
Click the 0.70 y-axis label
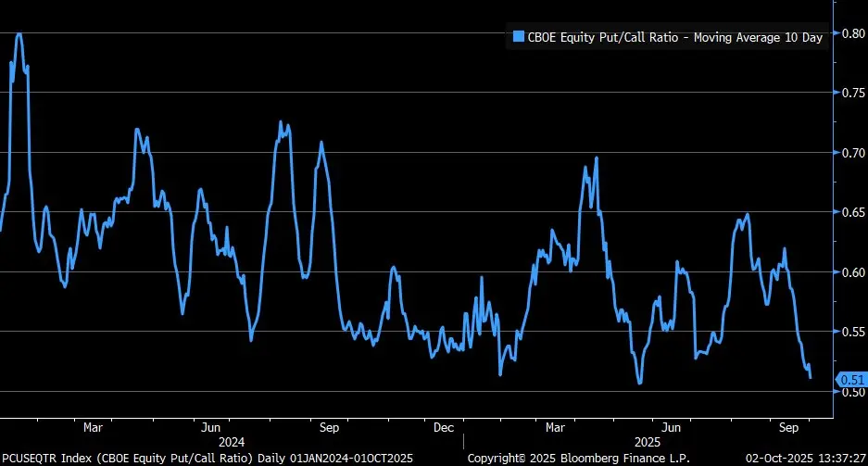853,152
